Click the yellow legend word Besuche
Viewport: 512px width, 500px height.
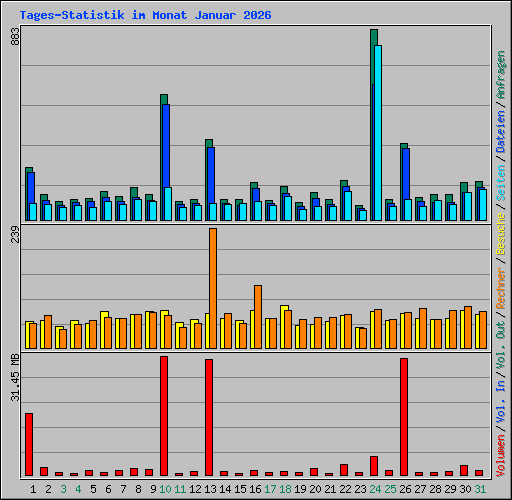501,234
